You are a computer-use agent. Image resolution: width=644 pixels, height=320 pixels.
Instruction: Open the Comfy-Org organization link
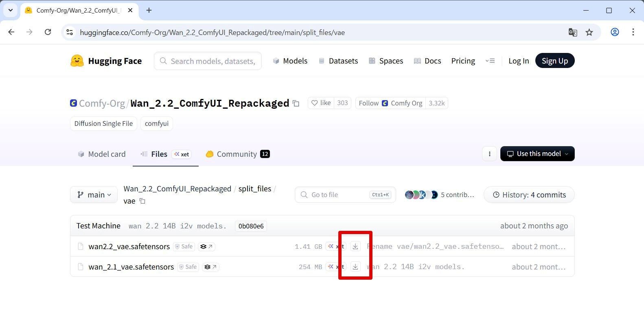click(102, 103)
